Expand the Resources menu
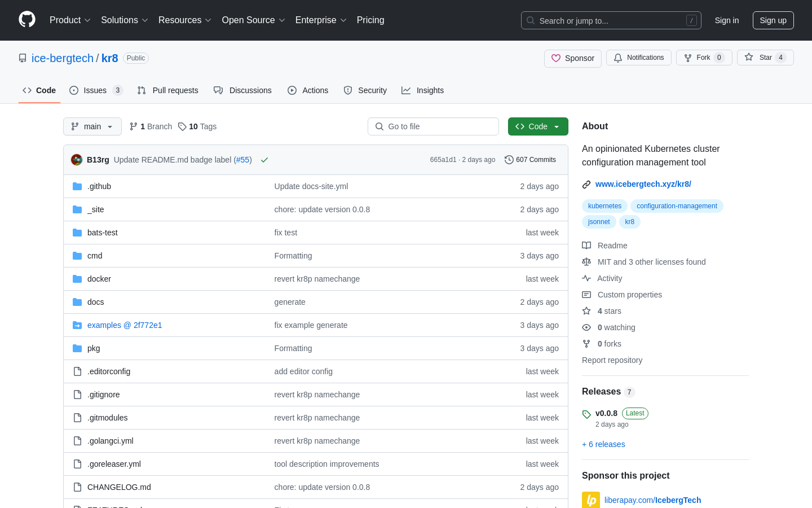 185,20
